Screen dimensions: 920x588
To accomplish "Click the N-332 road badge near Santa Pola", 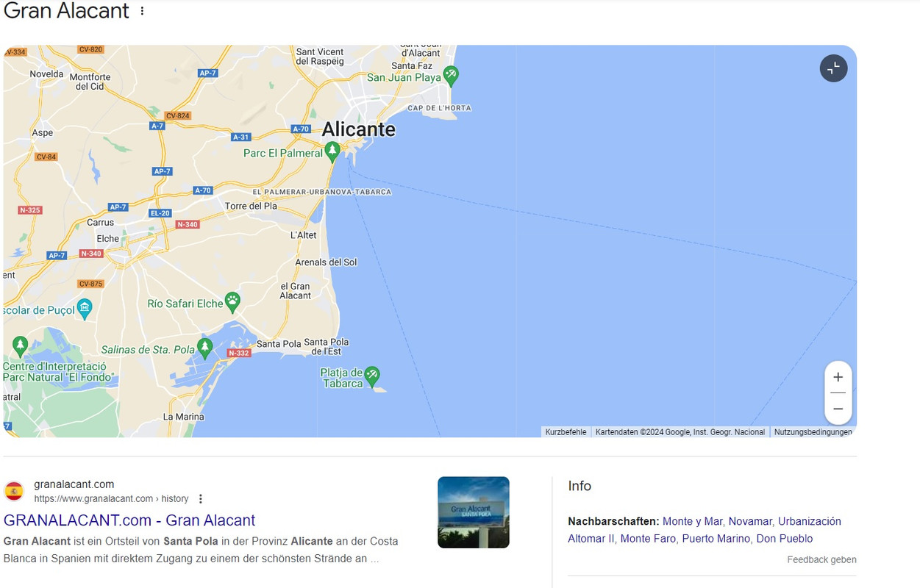I will click(239, 353).
